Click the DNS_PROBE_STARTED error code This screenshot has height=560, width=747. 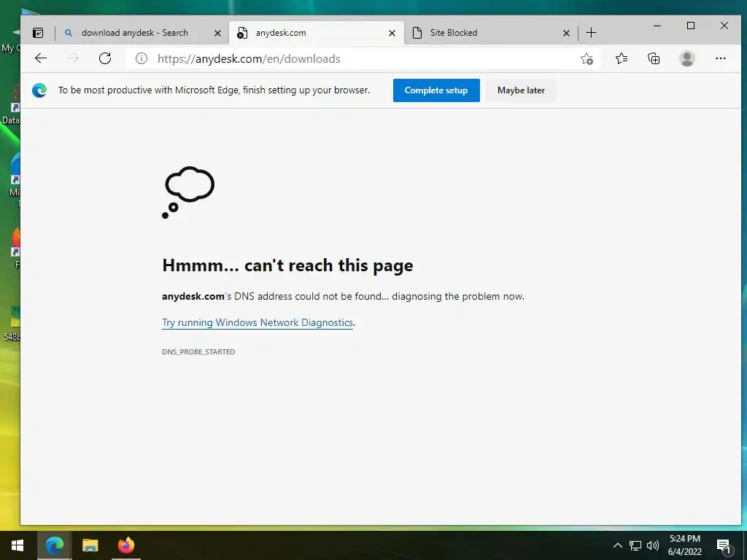[198, 352]
